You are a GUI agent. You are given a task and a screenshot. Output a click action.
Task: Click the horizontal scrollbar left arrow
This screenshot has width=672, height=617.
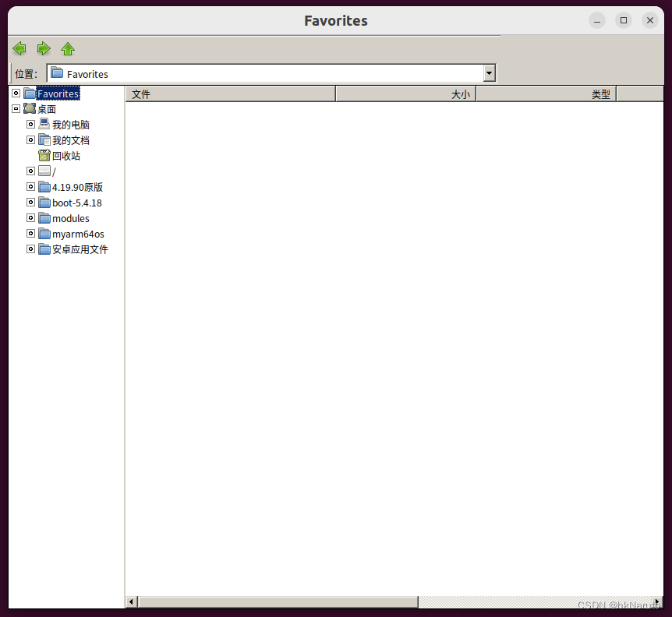[x=131, y=601]
